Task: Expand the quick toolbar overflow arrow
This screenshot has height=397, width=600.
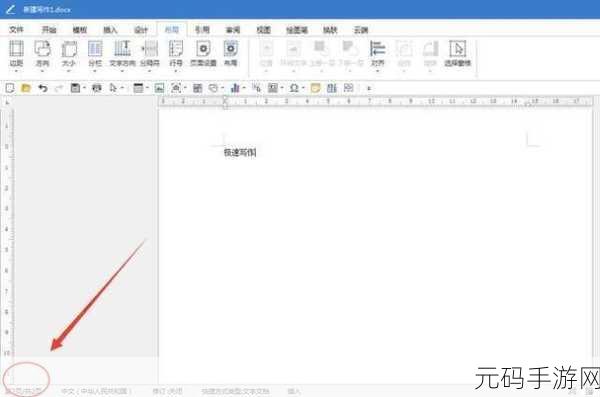Action: tap(369, 88)
